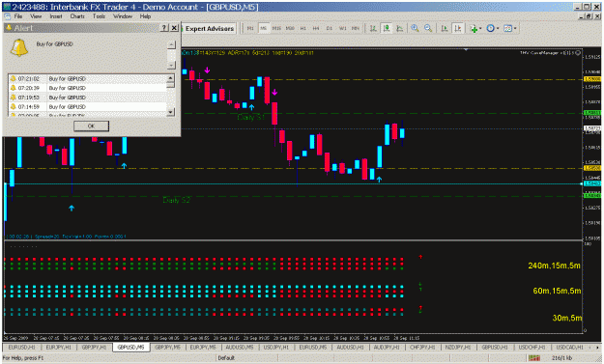Switch chart to M15 timeframe
Viewport: 604px width, 364px height.
coord(276,28)
